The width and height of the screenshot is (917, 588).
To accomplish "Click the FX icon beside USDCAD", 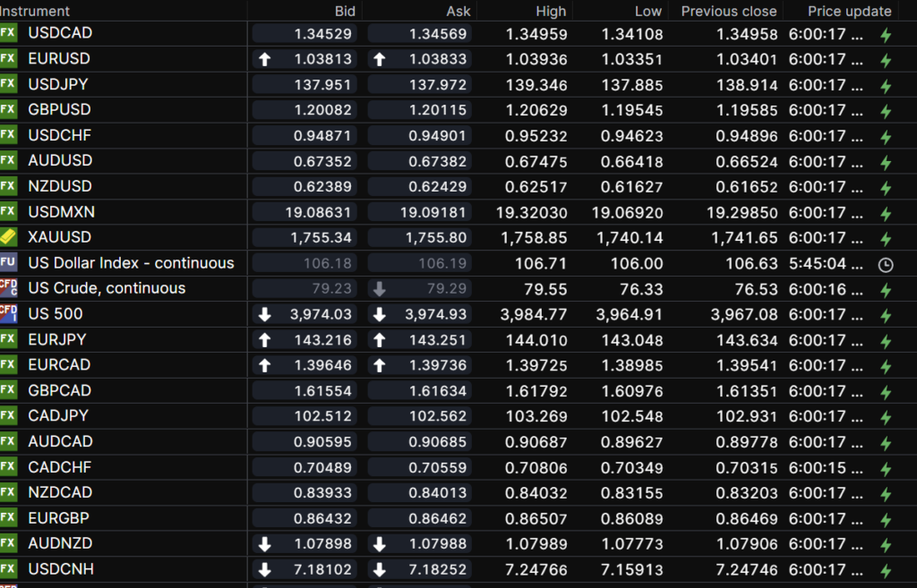I will pos(8,33).
